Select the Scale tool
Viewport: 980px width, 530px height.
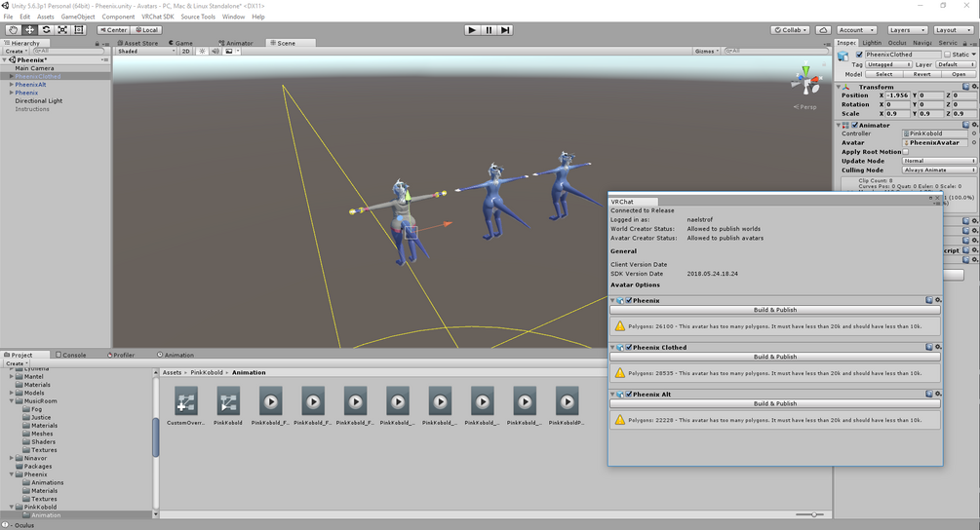click(62, 30)
